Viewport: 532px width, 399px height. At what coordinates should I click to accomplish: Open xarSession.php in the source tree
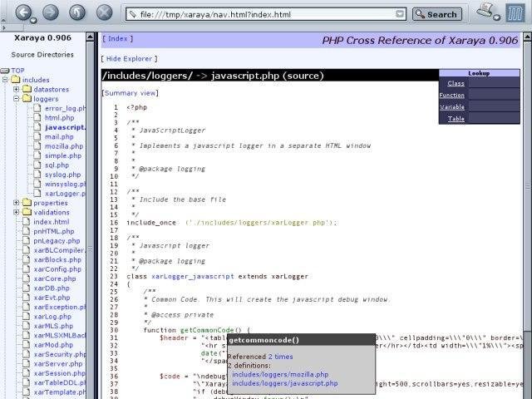59,373
